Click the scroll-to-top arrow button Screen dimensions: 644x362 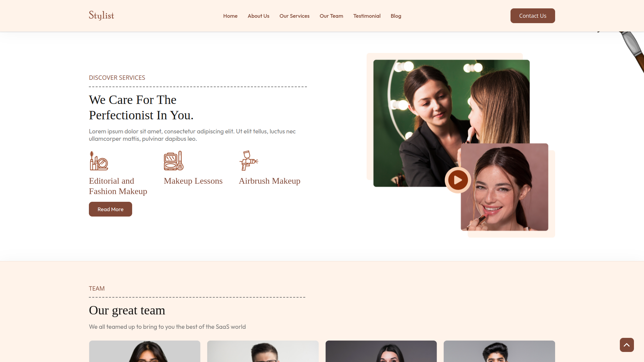pyautogui.click(x=627, y=345)
